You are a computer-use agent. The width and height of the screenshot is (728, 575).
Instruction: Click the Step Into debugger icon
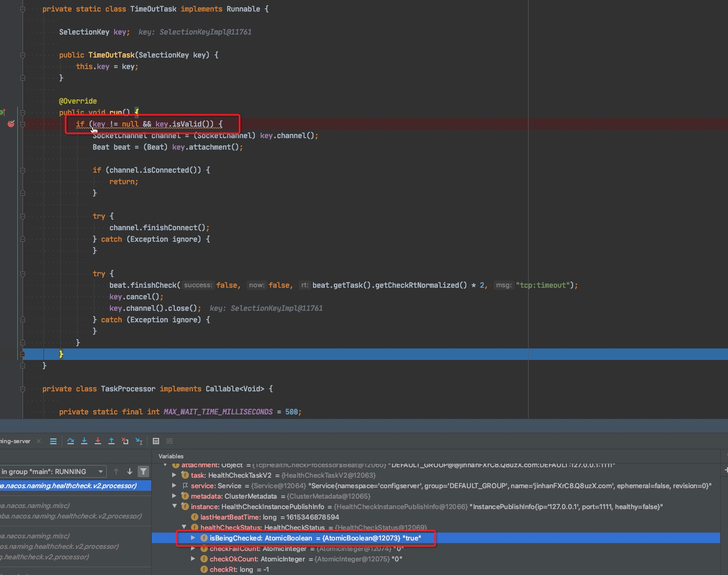84,441
